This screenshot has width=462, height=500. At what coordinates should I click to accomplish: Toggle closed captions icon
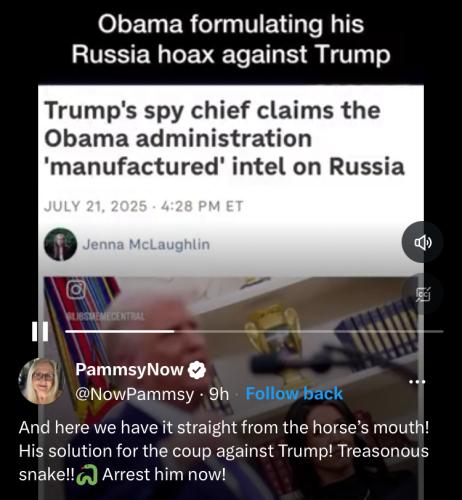tap(423, 294)
